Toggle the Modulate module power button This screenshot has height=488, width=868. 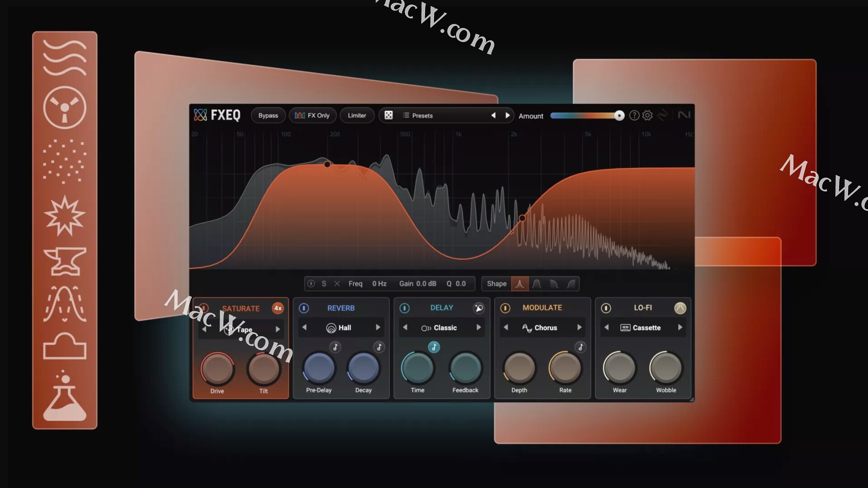(505, 308)
